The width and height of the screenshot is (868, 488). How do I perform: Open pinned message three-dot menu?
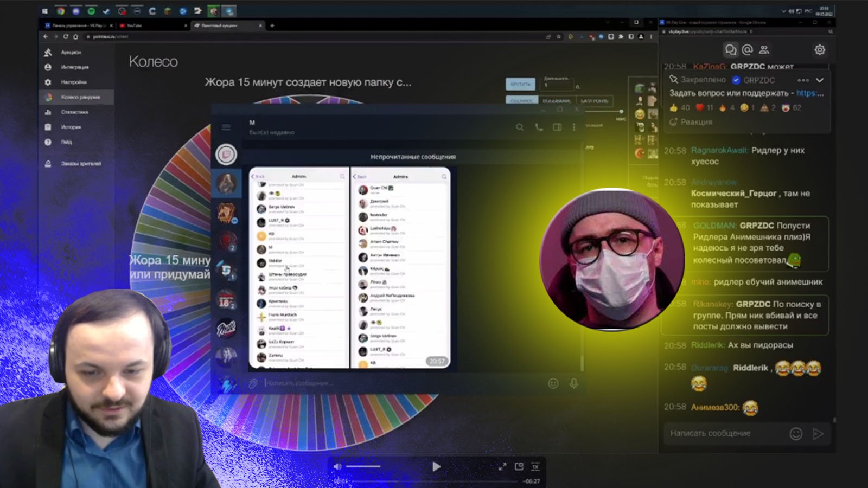pyautogui.click(x=803, y=80)
